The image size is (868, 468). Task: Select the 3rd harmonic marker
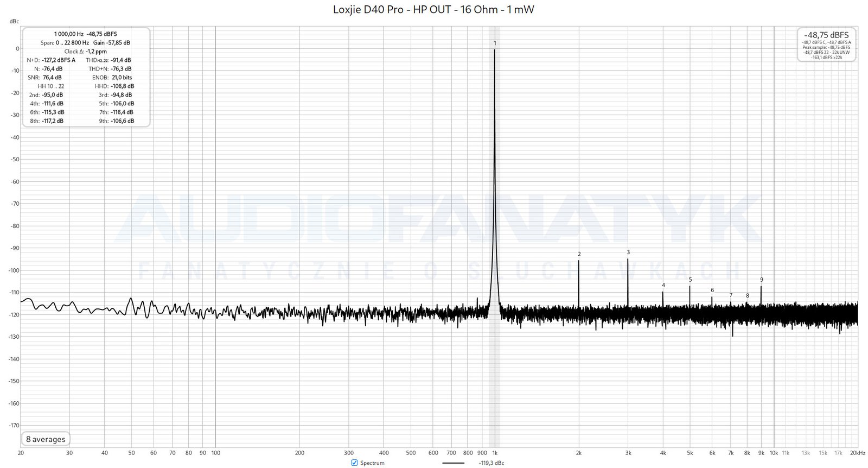[x=628, y=252]
